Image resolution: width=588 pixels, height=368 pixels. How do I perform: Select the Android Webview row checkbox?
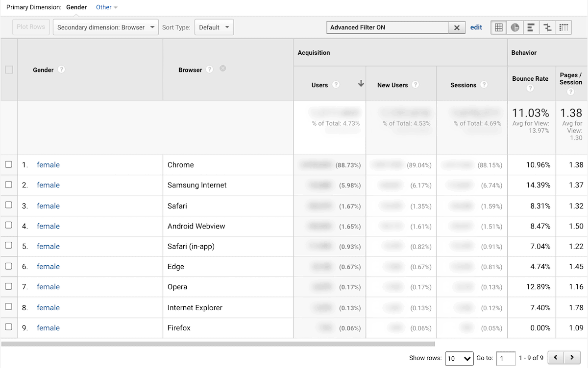9,225
